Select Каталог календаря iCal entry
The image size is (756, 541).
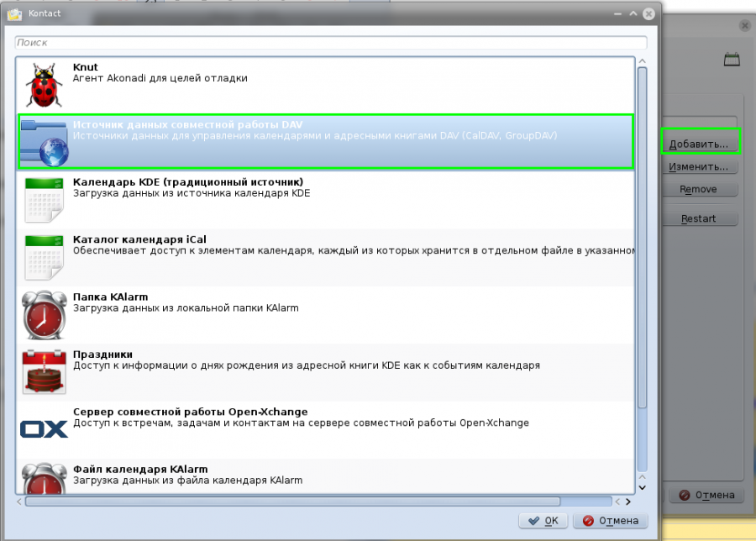tap(139, 239)
